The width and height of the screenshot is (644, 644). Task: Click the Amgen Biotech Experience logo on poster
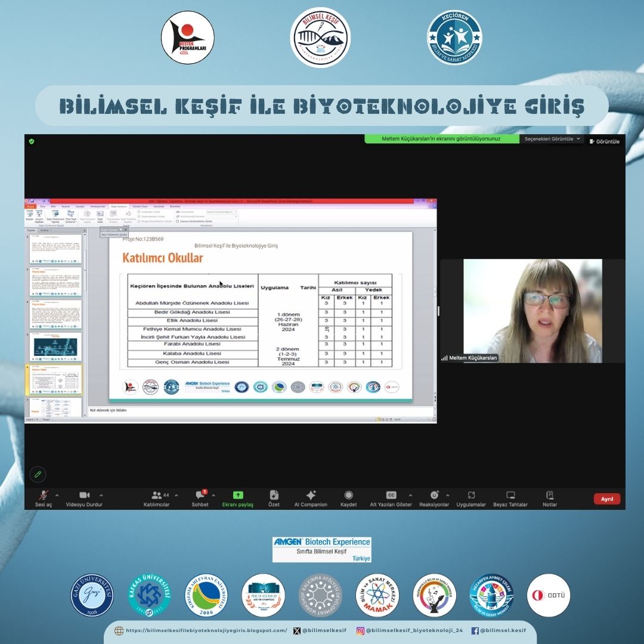pos(321,550)
